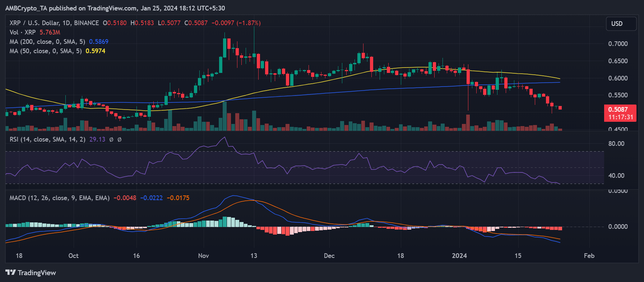644x282 pixels.
Task: Click the MACD line value -0.0222
Action: click(151, 198)
